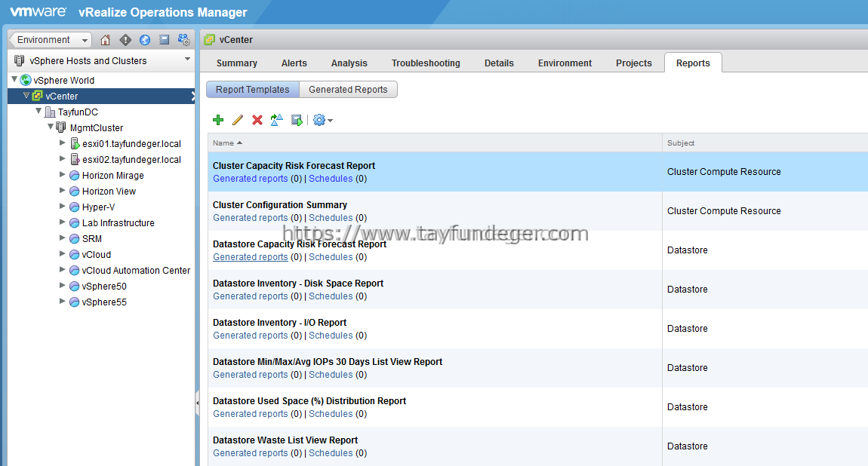Open Schedules under Datastore Min/Max/Avg IOPs report

pyautogui.click(x=331, y=375)
